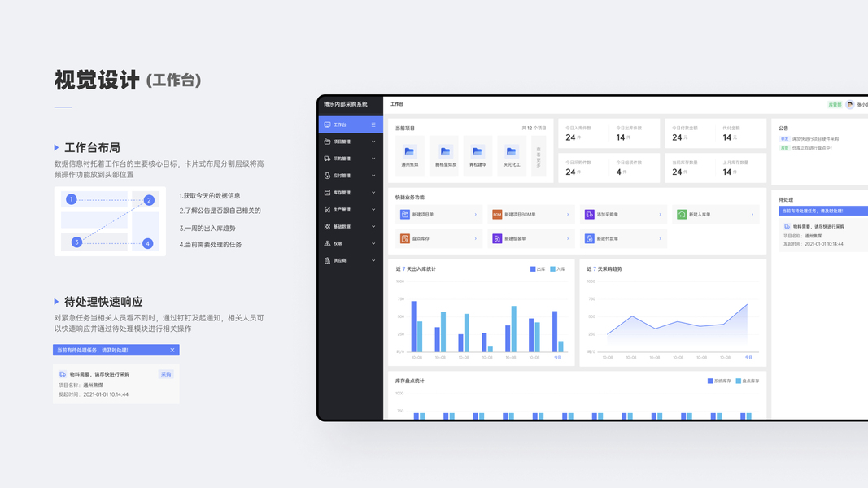Click the orange BOM icon
Image resolution: width=868 pixels, height=488 pixels.
[497, 214]
